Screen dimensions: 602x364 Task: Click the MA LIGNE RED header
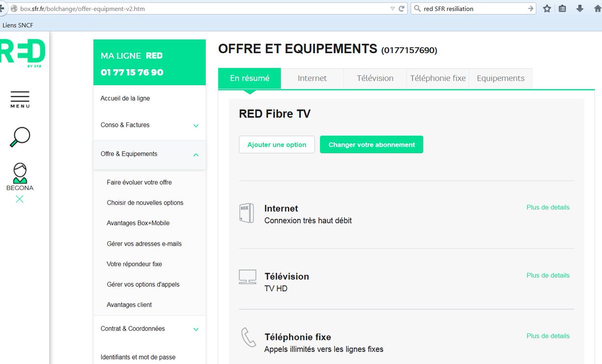(149, 63)
